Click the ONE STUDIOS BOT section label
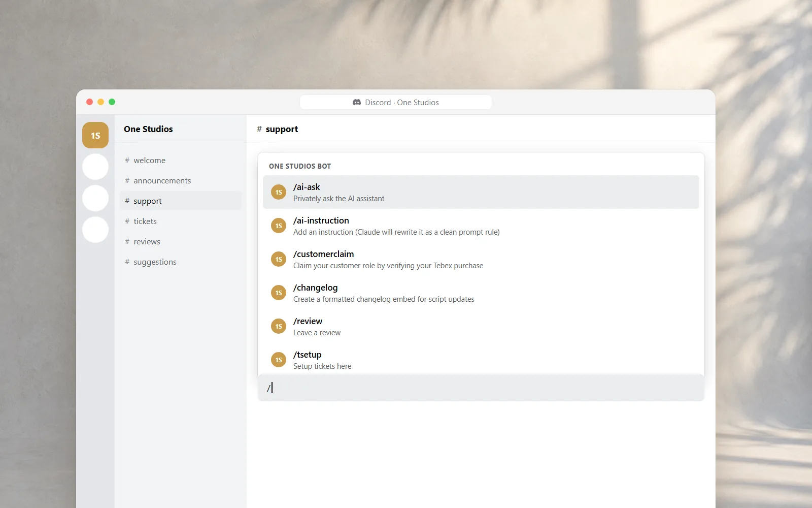The height and width of the screenshot is (508, 812). [300, 166]
